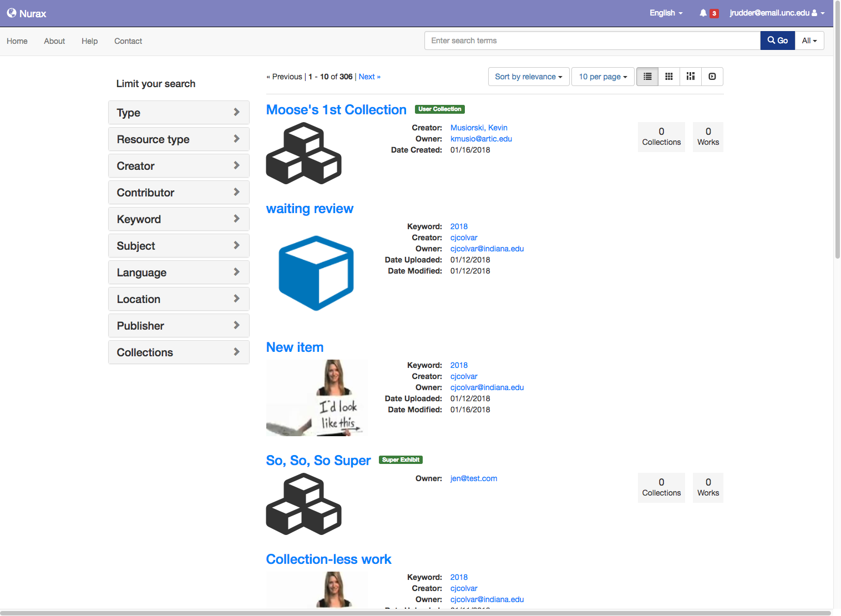Open the All search scope dropdown
The image size is (841, 616).
[x=809, y=41]
